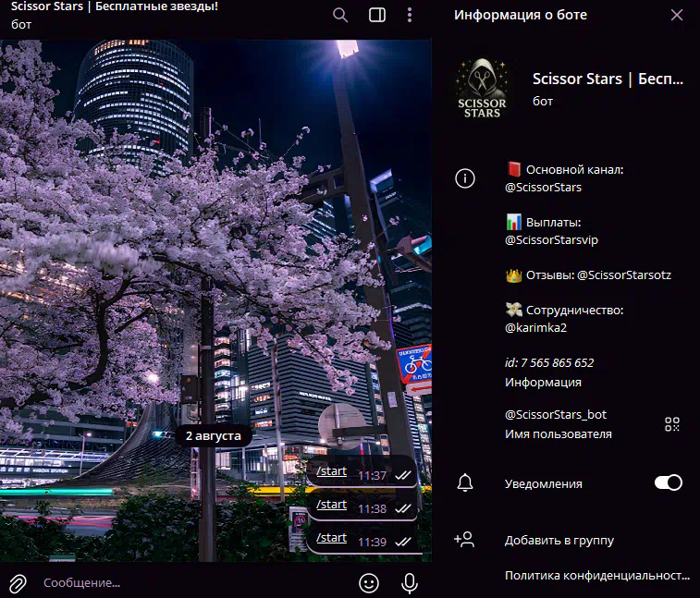Click the /start command sent at 11:39

(x=331, y=538)
